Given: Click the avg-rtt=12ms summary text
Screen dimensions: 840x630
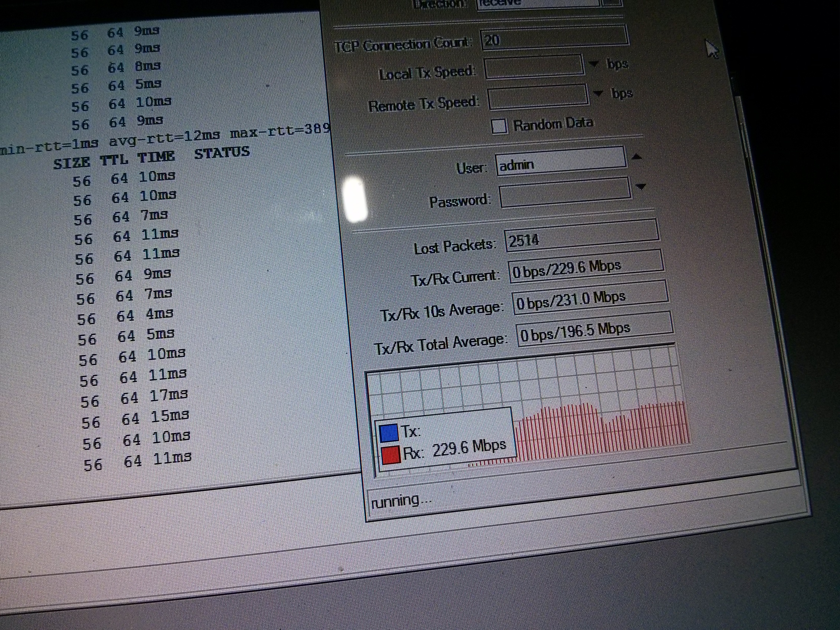Looking at the screenshot, I should point(164,137).
